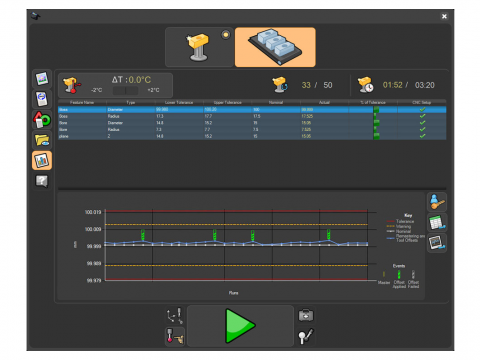Click the % of Tolerance bar in plane row
The image size is (480, 360).
(376, 136)
